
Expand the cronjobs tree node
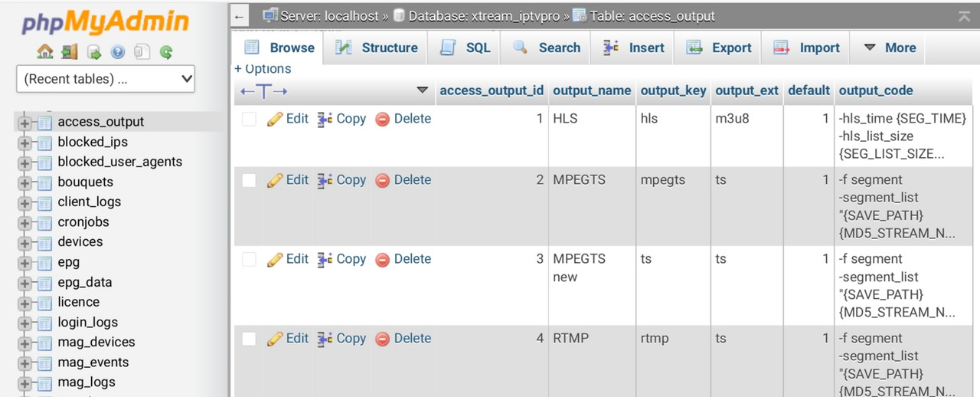click(x=24, y=222)
